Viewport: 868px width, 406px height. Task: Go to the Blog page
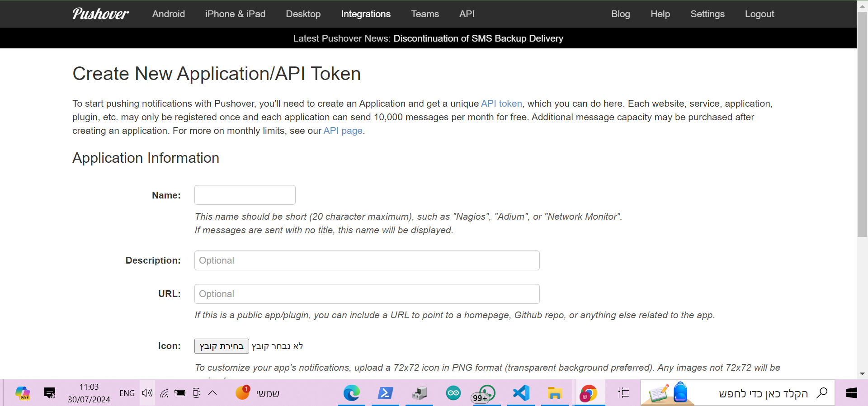pyautogui.click(x=621, y=14)
